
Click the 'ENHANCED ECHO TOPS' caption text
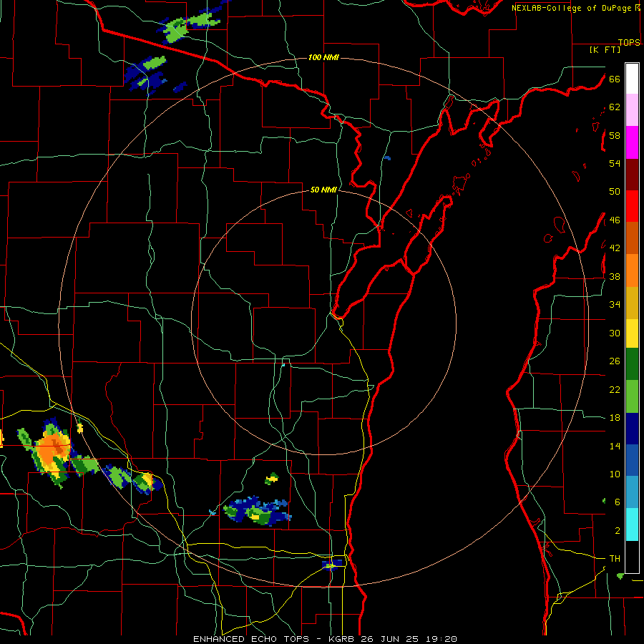[x=250, y=639]
